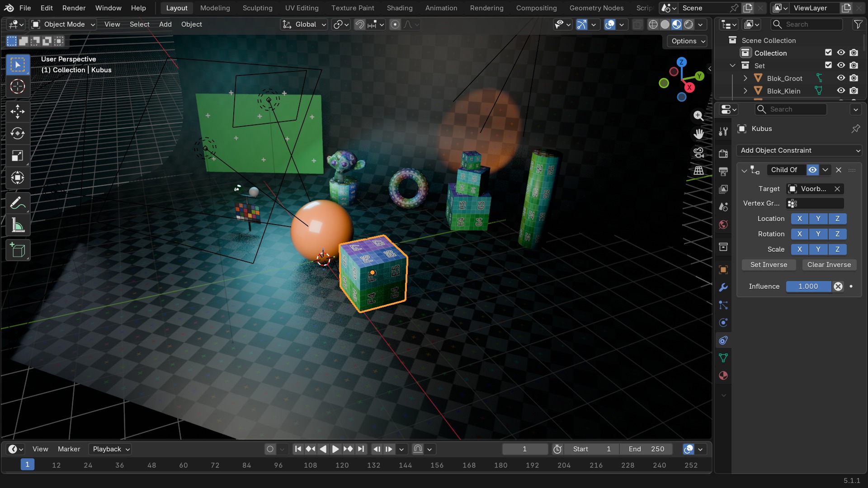
Task: Select the Annotate tool
Action: pos(18,203)
